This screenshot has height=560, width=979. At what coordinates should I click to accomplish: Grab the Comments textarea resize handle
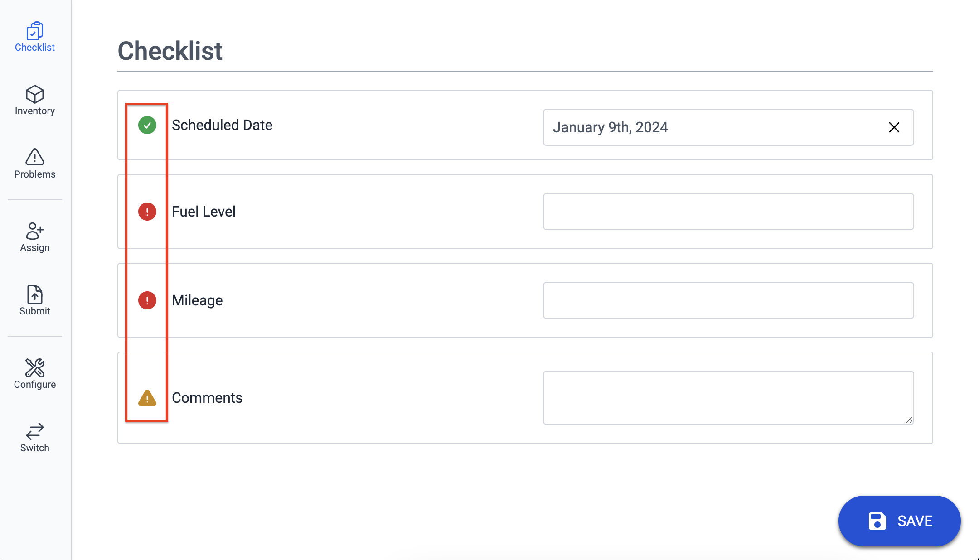pos(909,420)
